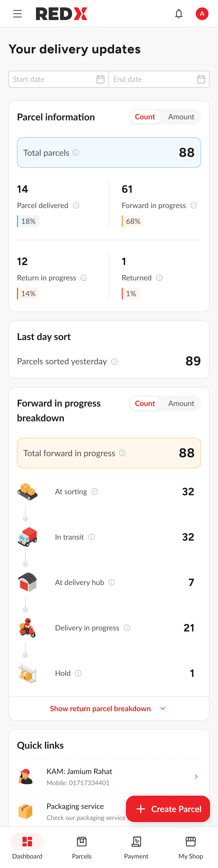Click info icon beside At delivery hub

112,582
